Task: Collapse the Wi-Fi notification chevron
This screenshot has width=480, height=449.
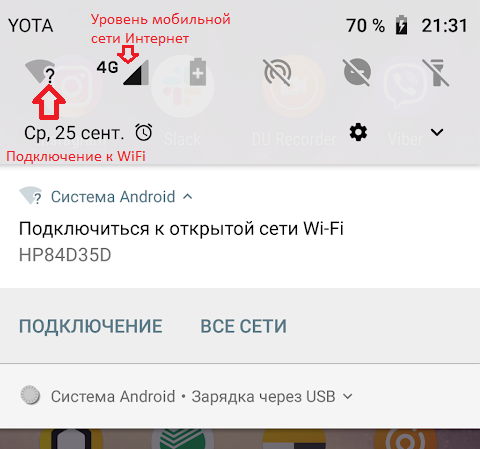Action: coord(188,197)
